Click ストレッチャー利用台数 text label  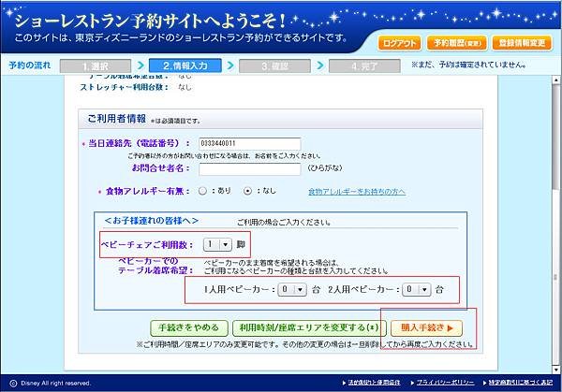[124, 87]
